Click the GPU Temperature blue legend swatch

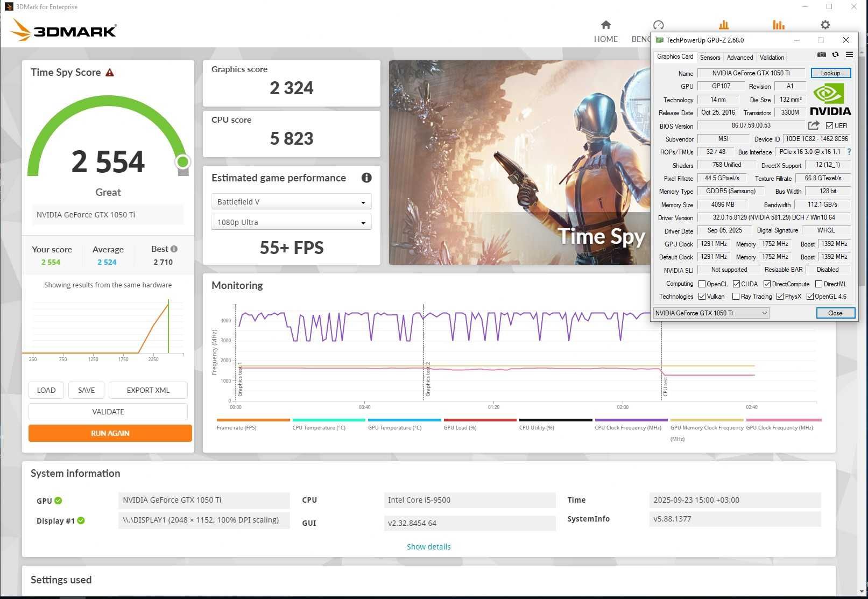[404, 420]
